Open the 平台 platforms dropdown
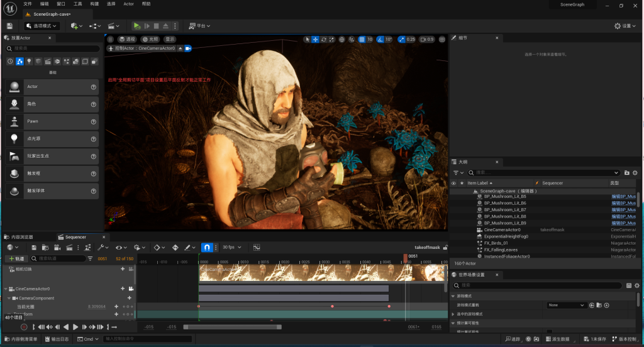 pos(199,26)
